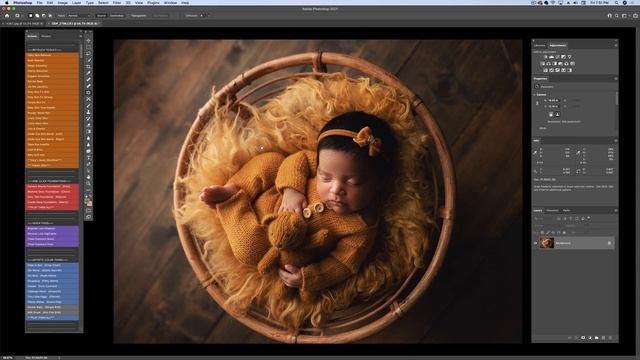Click the Home icon in options bar
640x360 pixels.
pos(7,16)
